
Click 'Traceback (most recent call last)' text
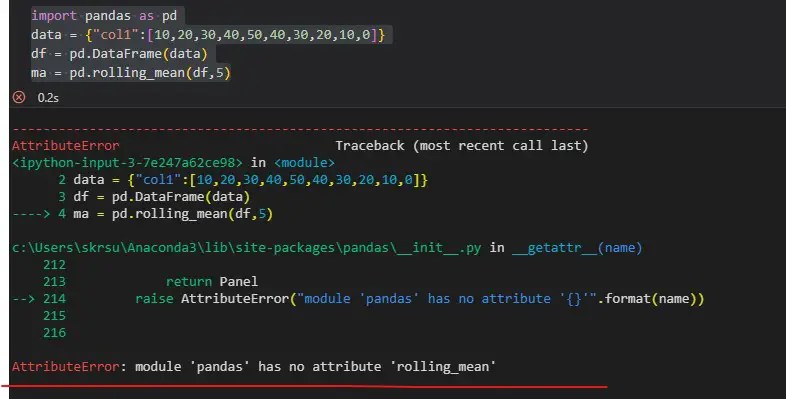pyautogui.click(x=462, y=146)
